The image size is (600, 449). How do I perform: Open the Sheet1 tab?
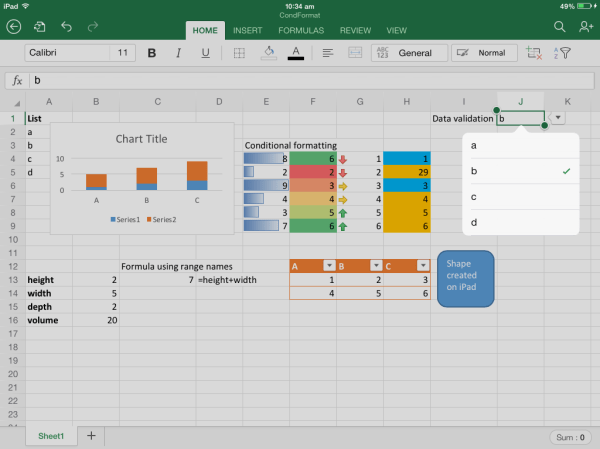point(51,436)
